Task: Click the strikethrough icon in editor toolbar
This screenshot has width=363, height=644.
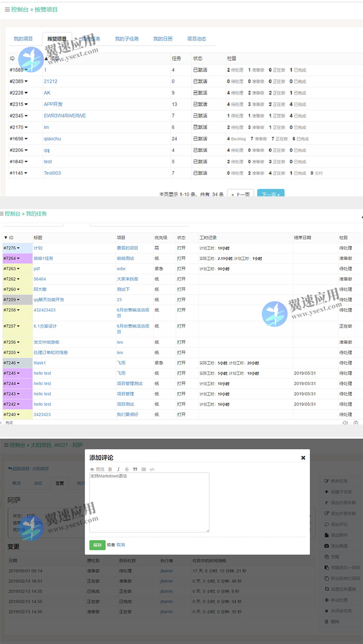Action: tap(127, 469)
